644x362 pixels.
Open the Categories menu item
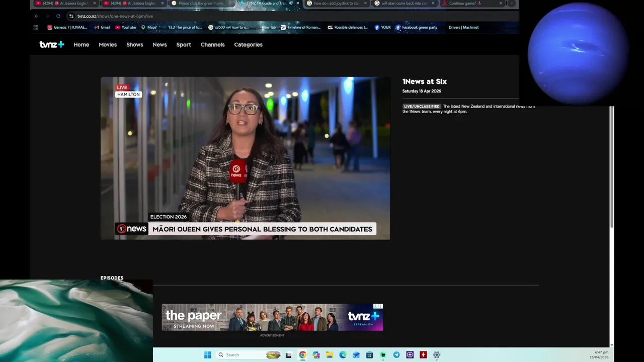pos(248,45)
